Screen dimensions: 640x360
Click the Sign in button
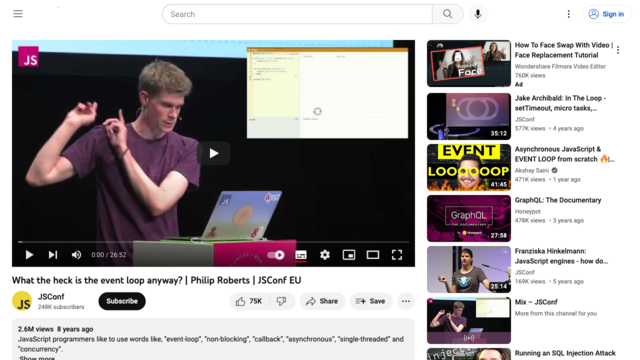pos(607,14)
